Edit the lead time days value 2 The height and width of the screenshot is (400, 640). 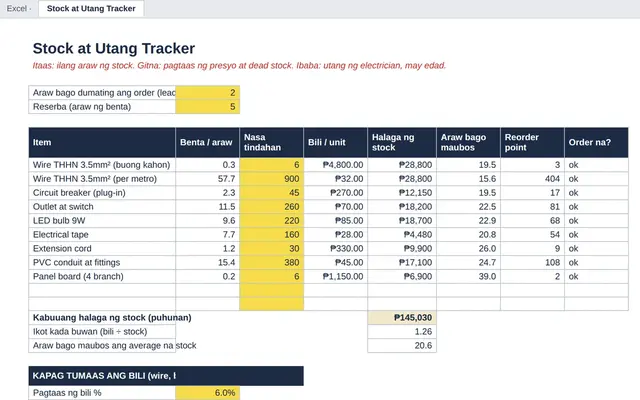207,93
